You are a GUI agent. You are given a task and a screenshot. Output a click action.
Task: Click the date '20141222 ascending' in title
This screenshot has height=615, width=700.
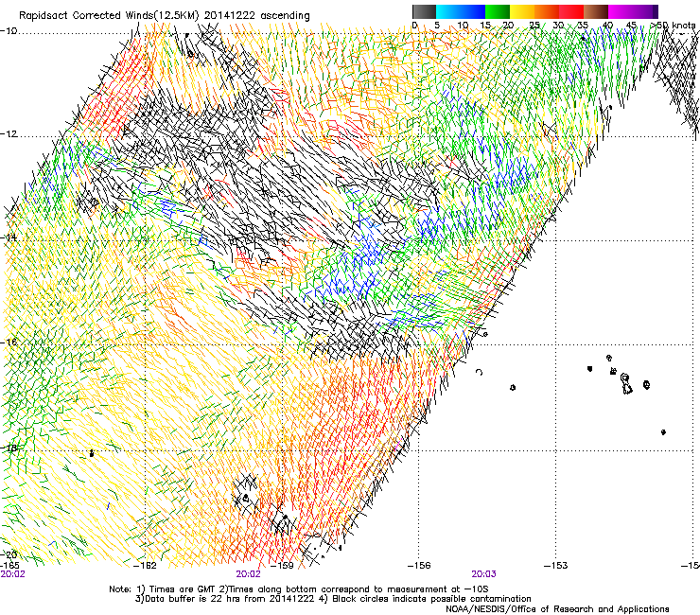pyautogui.click(x=256, y=16)
